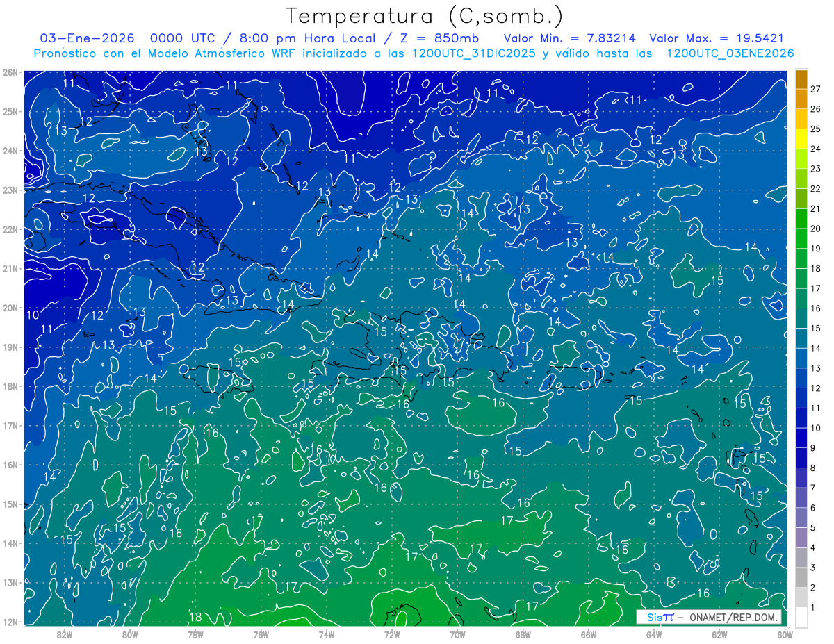834x644 pixels.
Task: Click the 70W longitude axis label
Action: pyautogui.click(x=457, y=634)
